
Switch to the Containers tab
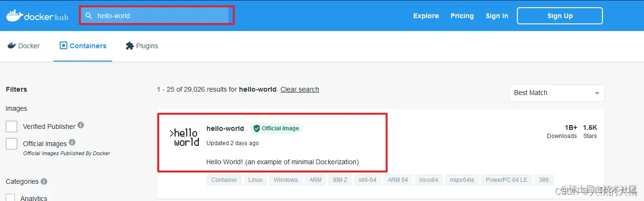(83, 46)
